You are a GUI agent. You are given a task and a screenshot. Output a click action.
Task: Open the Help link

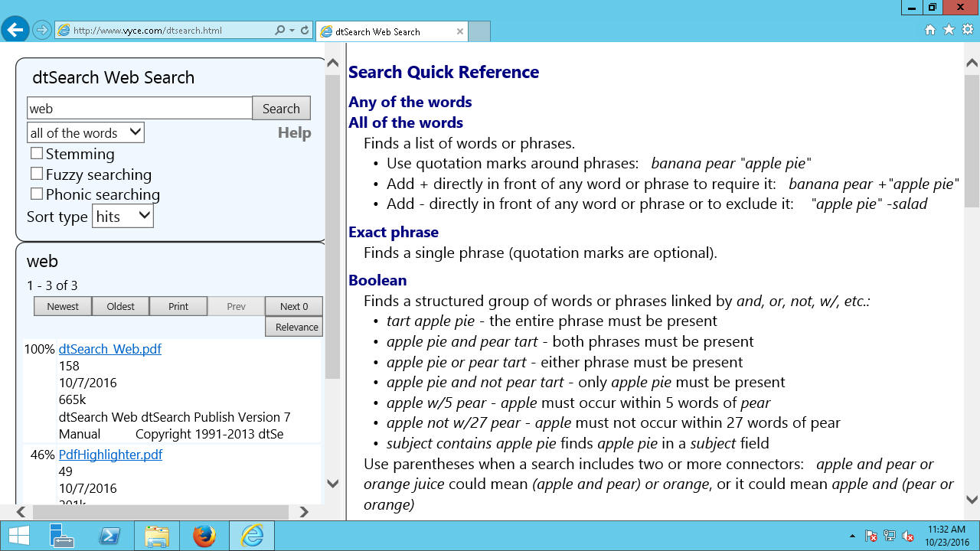click(294, 132)
